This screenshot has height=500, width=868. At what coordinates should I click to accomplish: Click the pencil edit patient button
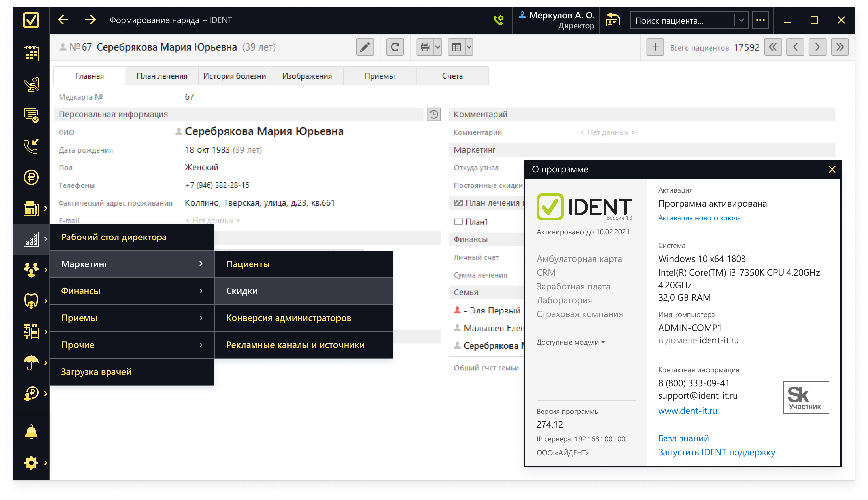tap(365, 47)
